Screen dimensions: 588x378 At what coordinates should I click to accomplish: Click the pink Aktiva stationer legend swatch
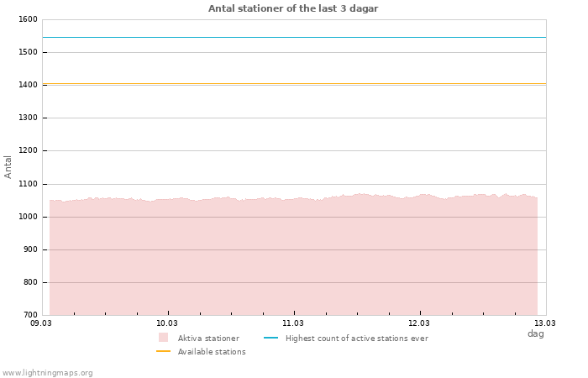163,338
